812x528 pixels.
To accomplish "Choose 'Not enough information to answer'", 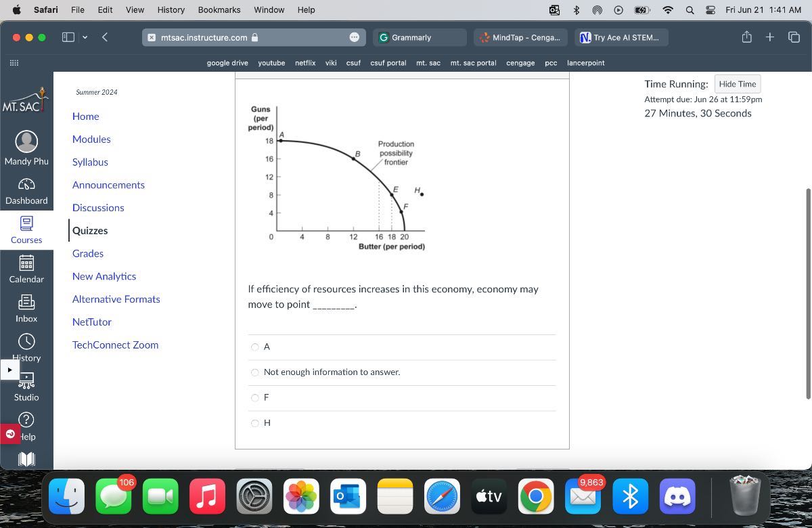I will [x=255, y=372].
